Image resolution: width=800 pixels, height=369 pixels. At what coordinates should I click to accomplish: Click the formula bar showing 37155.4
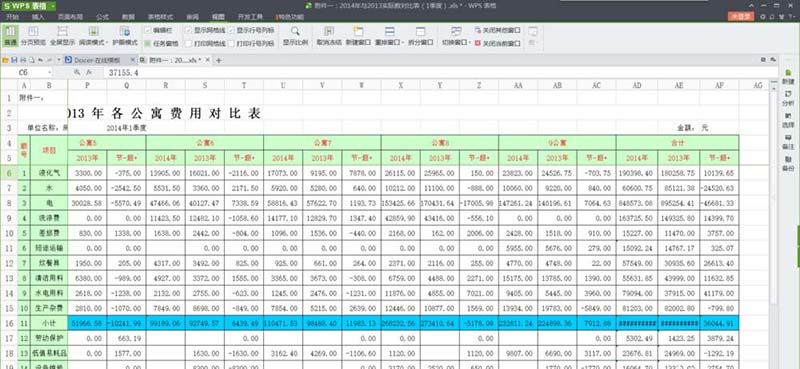(x=439, y=73)
